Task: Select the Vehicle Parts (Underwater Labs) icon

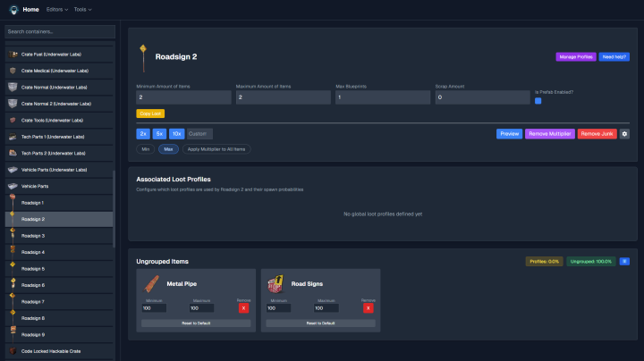Action: click(13, 170)
